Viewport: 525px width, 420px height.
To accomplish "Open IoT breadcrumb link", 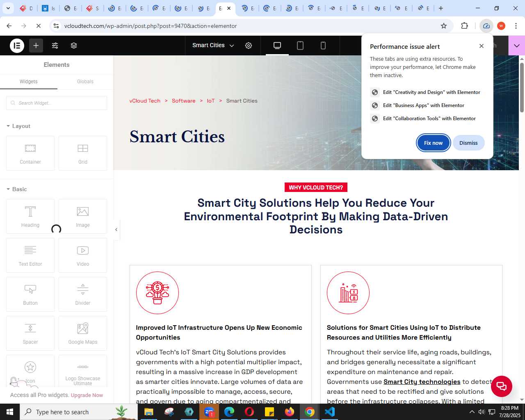I will pyautogui.click(x=211, y=101).
